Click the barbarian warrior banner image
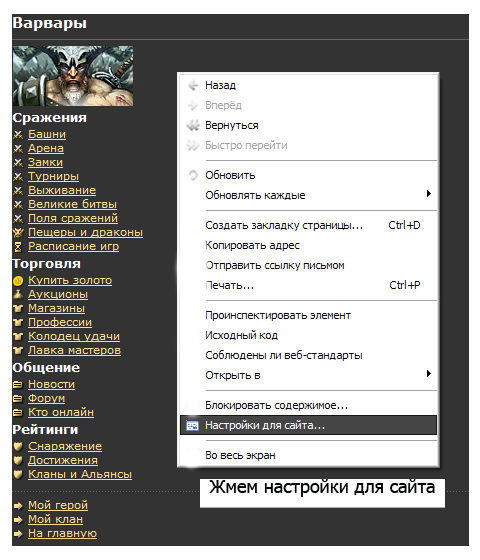480x560 pixels. coord(73,76)
